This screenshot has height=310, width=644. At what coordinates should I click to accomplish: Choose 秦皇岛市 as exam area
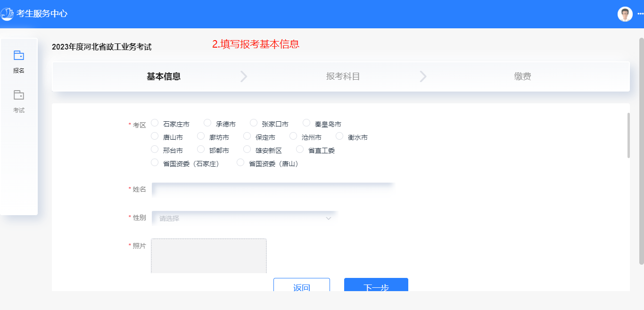pyautogui.click(x=306, y=123)
